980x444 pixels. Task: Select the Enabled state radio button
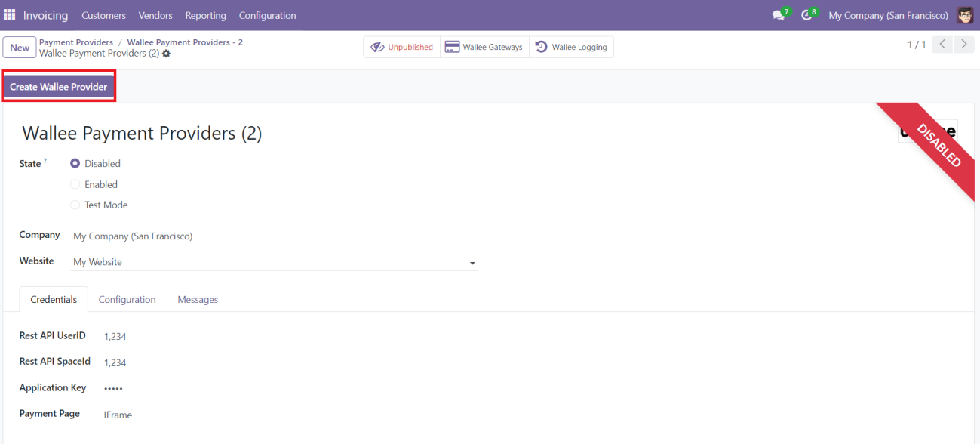pyautogui.click(x=75, y=184)
